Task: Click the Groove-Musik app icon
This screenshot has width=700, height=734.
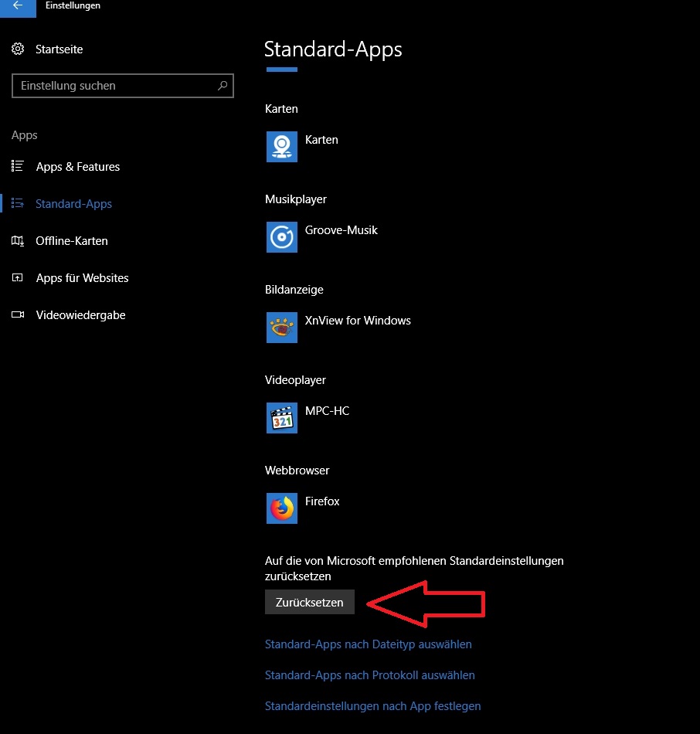Action: click(281, 236)
